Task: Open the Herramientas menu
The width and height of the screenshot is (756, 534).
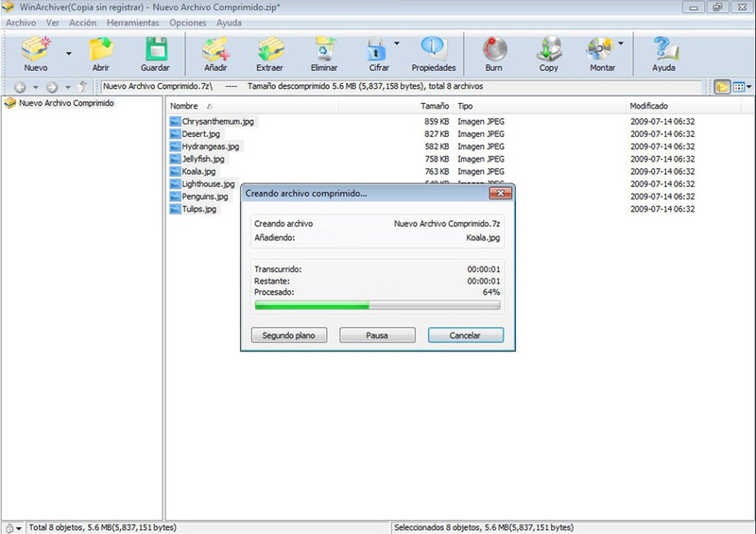Action: coord(132,23)
